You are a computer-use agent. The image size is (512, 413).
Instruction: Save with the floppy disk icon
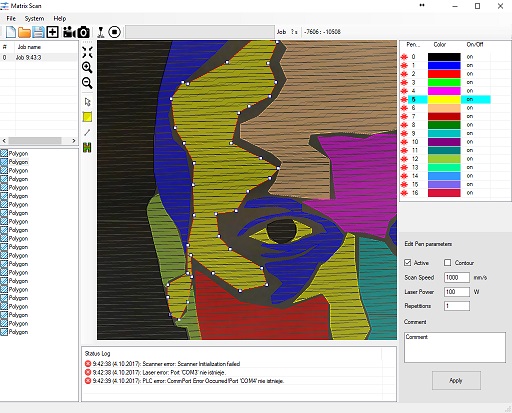pos(38,32)
